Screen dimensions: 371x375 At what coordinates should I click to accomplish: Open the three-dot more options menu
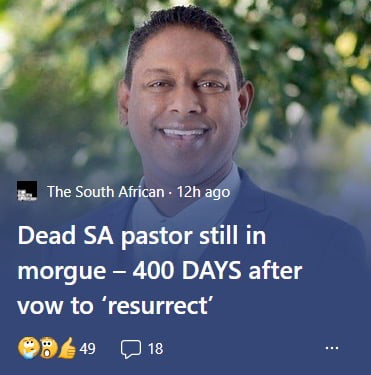tap(332, 348)
